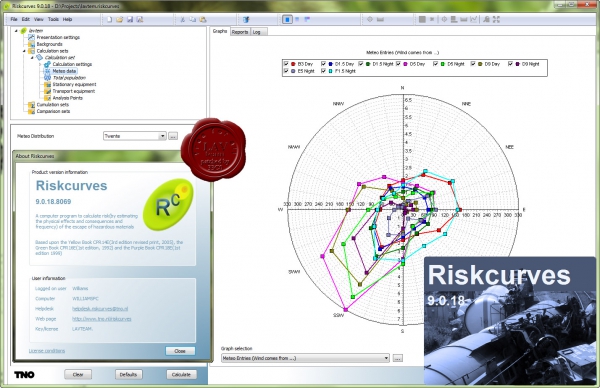
Task: Click the green Rc logo in About dialog
Action: pyautogui.click(x=168, y=205)
